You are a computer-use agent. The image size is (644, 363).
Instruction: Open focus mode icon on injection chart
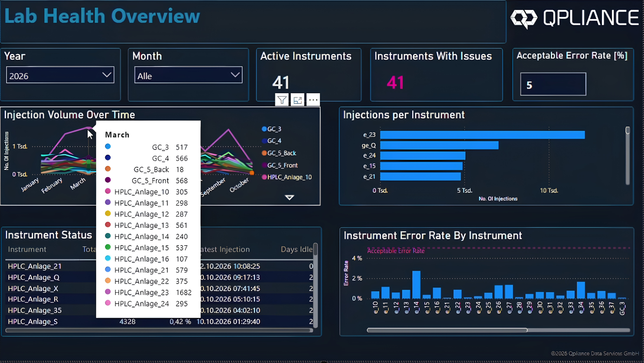pos(297,100)
